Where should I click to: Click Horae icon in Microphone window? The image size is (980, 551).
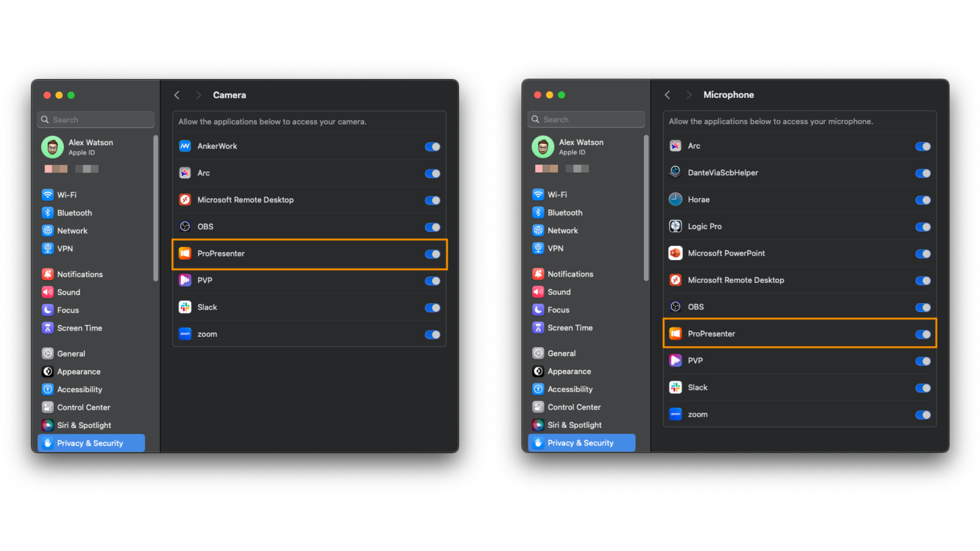coord(675,199)
